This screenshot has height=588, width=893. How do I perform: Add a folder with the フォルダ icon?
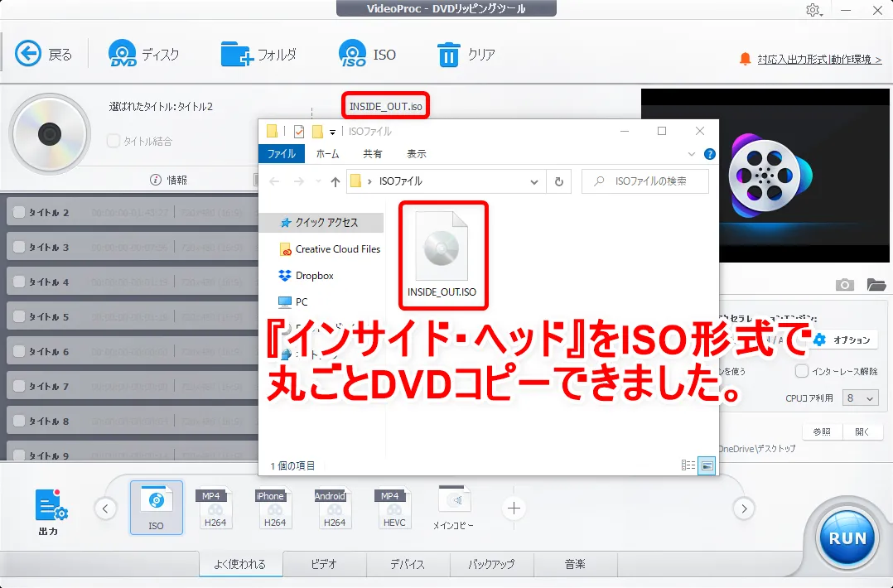point(237,54)
